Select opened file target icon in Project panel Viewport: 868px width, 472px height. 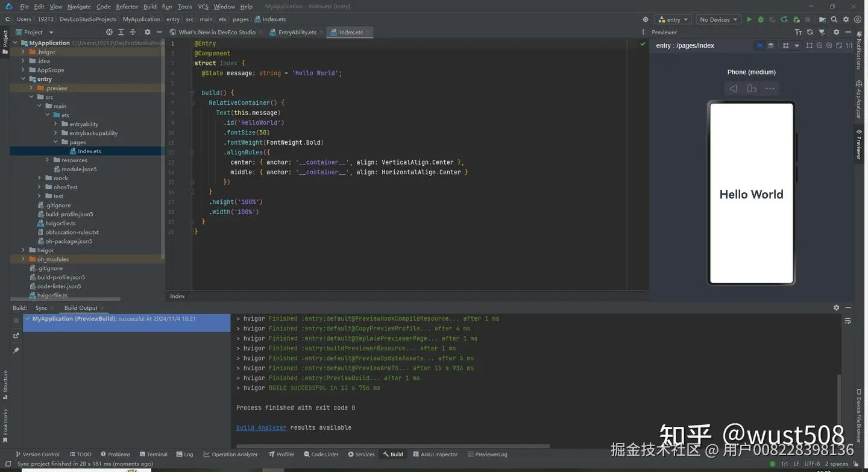[x=109, y=32]
